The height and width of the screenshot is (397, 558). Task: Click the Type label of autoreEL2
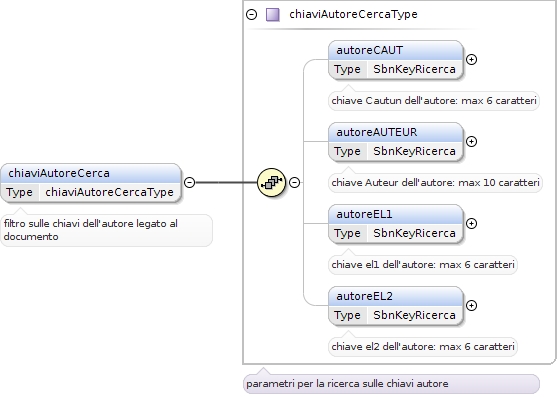pyautogui.click(x=347, y=315)
